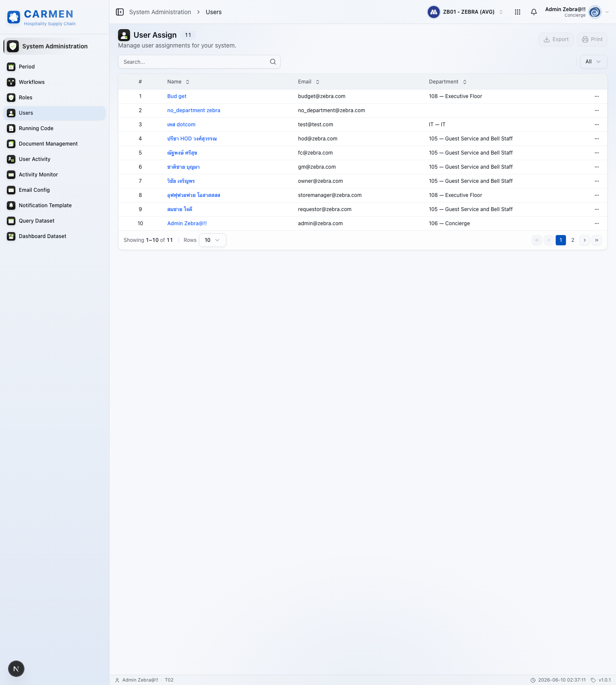The height and width of the screenshot is (685, 616).
Task: Click the User Assign header icon
Action: (x=124, y=35)
